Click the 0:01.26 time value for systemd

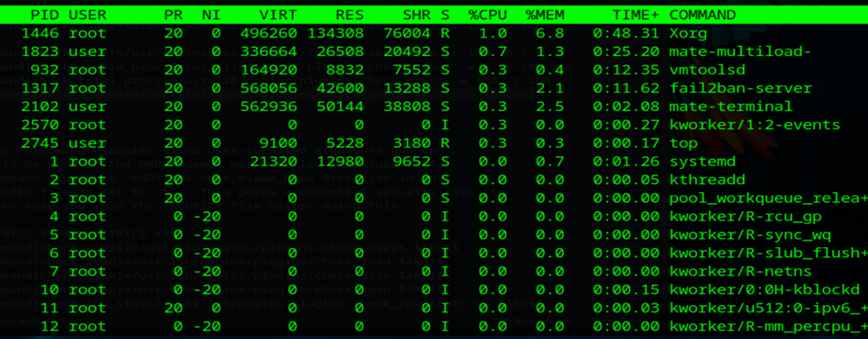click(x=626, y=161)
